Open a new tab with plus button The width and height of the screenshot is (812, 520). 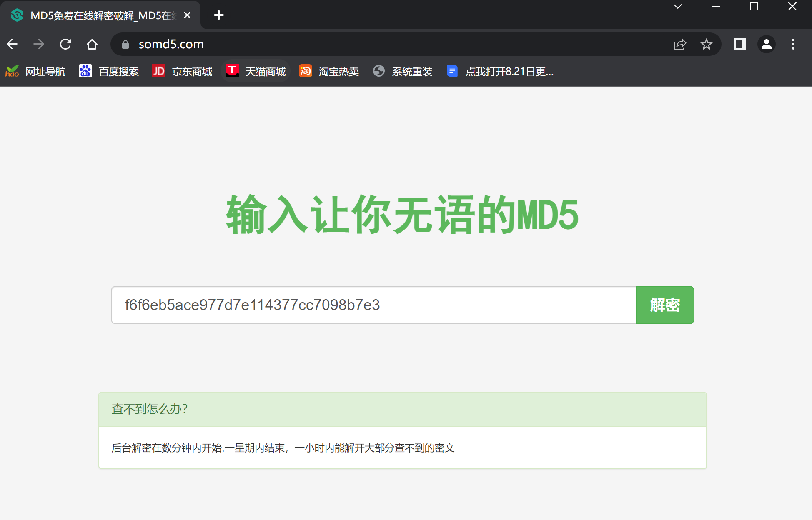pyautogui.click(x=218, y=15)
